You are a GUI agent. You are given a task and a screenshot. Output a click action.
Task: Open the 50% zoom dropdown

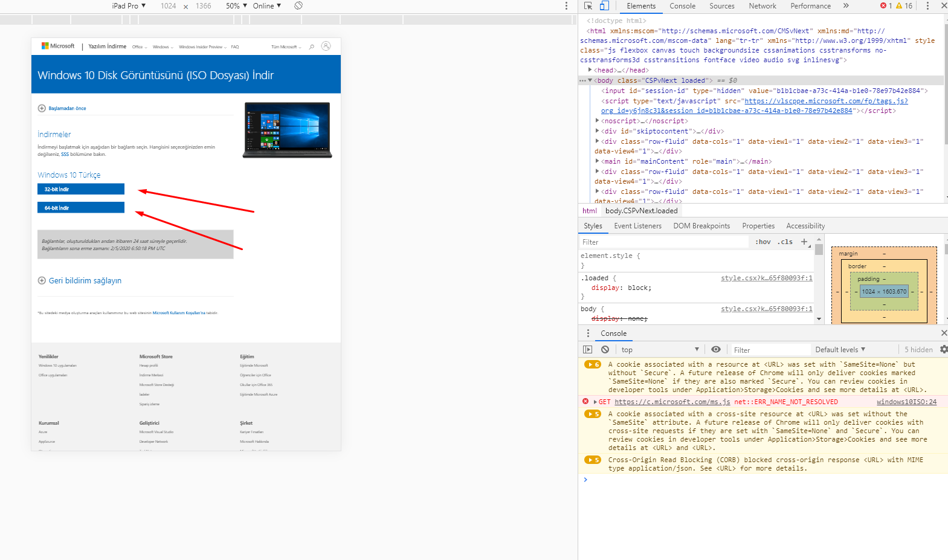click(x=236, y=5)
